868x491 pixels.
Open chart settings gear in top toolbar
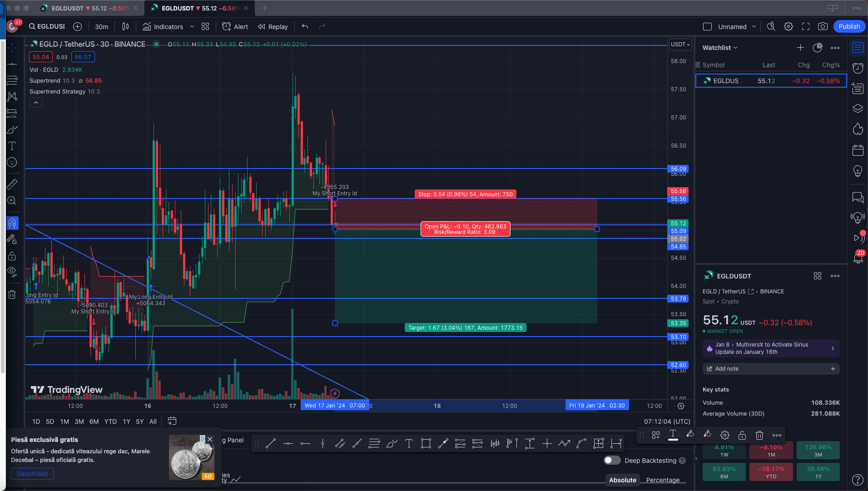(789, 27)
